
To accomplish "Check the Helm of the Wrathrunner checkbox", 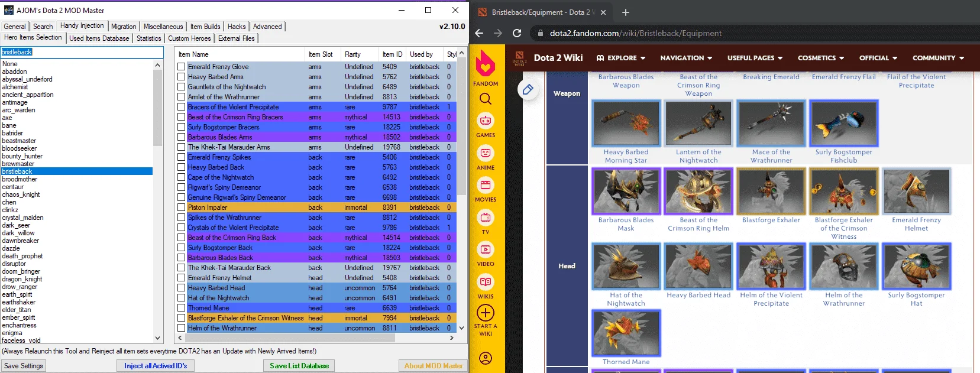I will [x=182, y=328].
